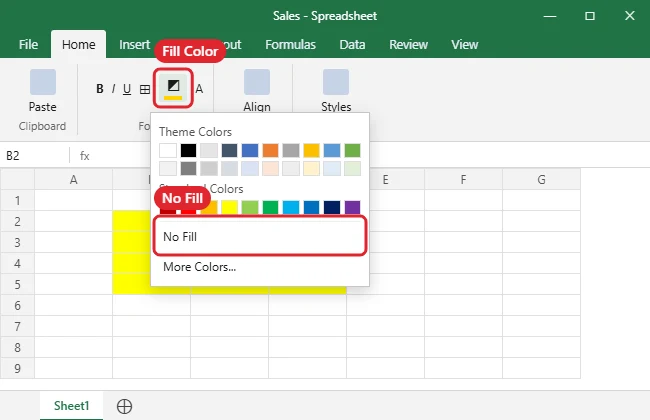650x420 pixels.
Task: Select row 9 header
Action: [x=17, y=369]
